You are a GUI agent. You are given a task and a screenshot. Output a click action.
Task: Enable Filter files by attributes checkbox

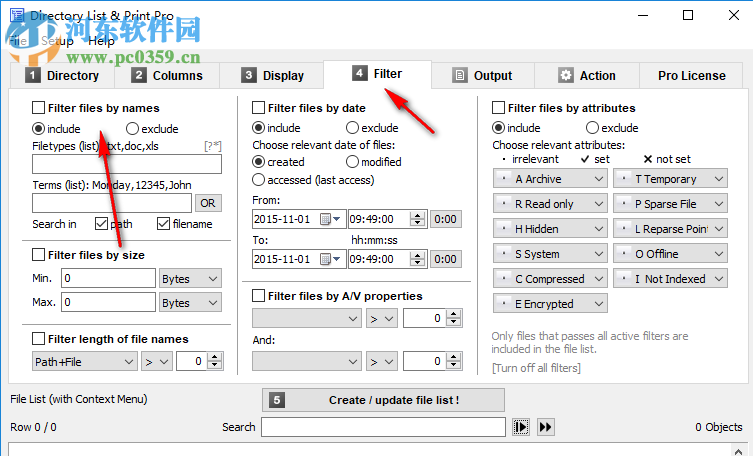pyautogui.click(x=498, y=108)
